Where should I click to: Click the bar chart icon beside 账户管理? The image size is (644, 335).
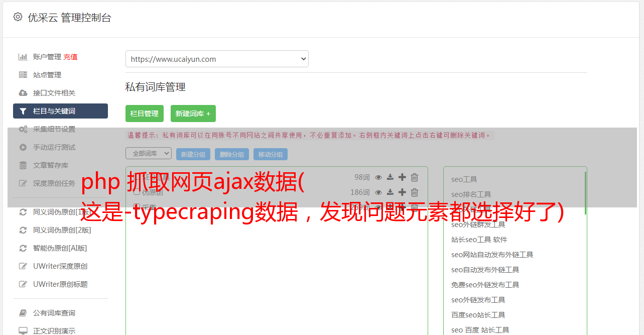23,57
